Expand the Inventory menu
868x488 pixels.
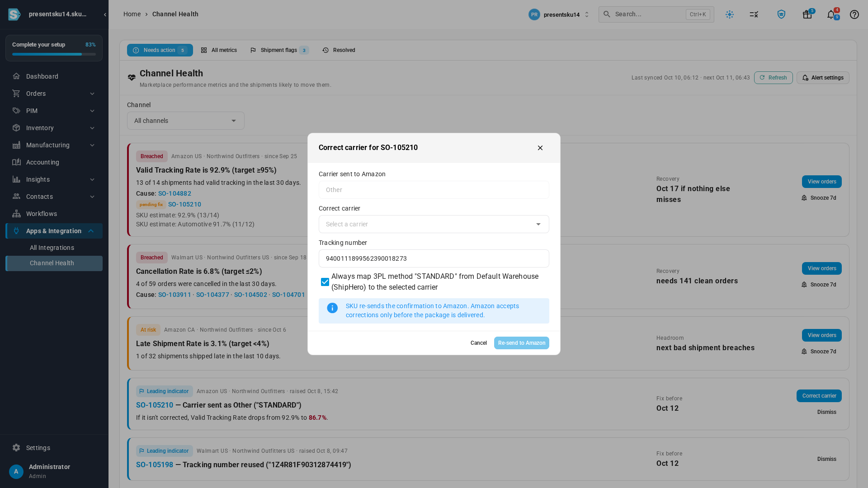[54, 128]
